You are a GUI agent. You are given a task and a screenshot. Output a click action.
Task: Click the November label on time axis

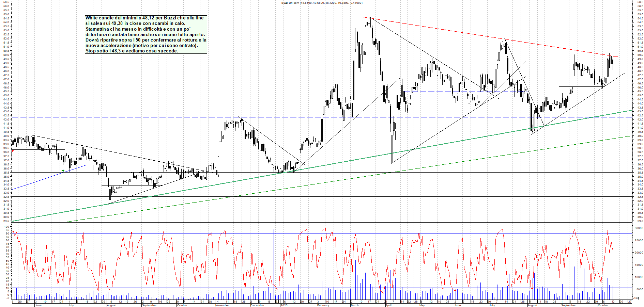point(222,305)
